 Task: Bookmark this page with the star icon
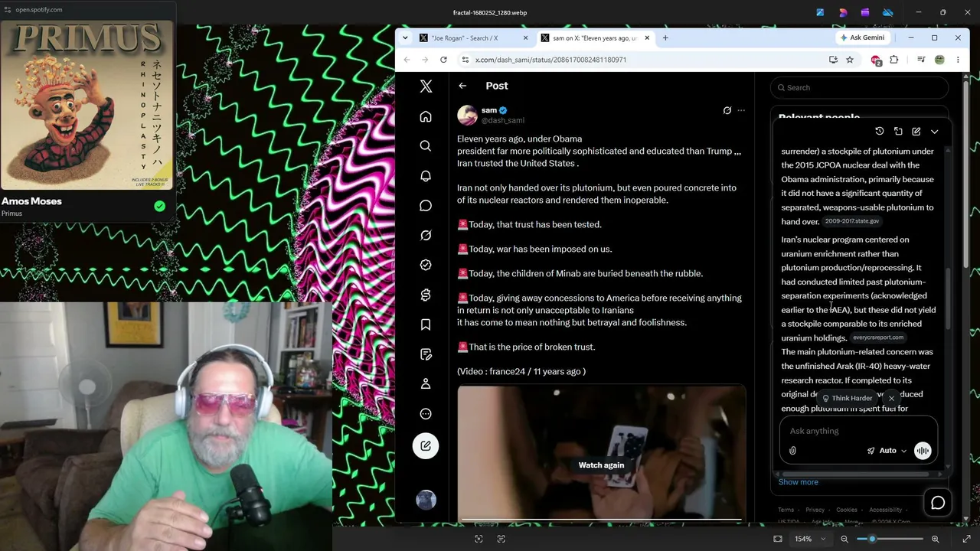[850, 60]
